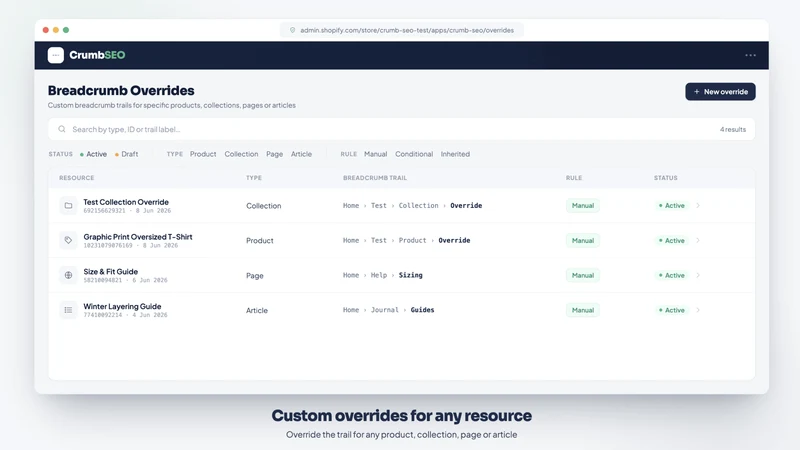Click the CrumbSEO logo icon

pyautogui.click(x=56, y=55)
